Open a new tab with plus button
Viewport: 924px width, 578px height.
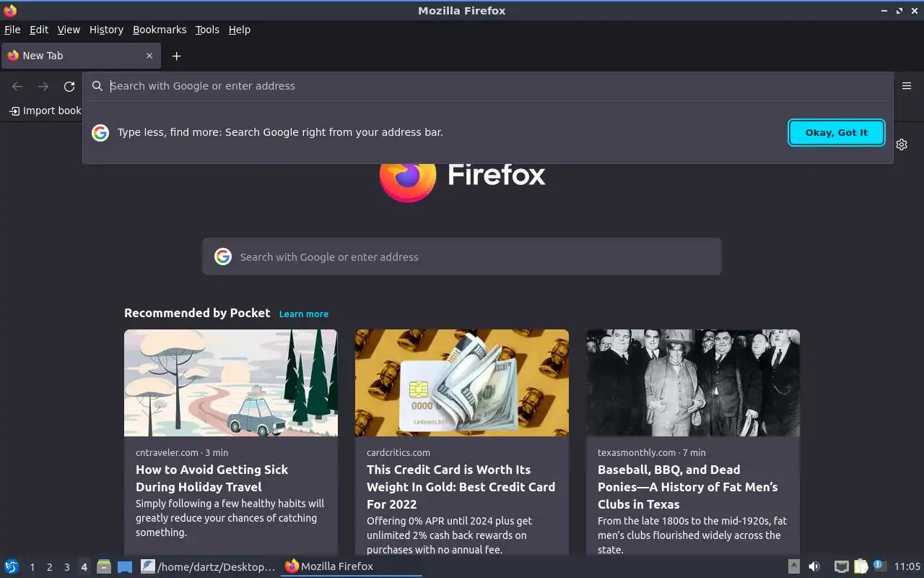[176, 56]
